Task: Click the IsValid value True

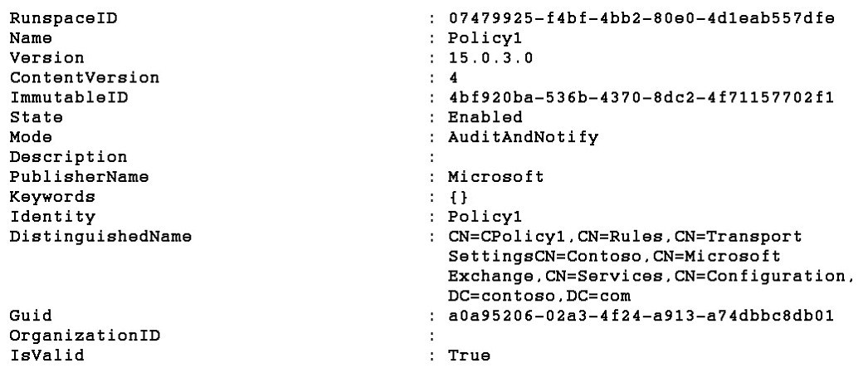Action: 469,356
